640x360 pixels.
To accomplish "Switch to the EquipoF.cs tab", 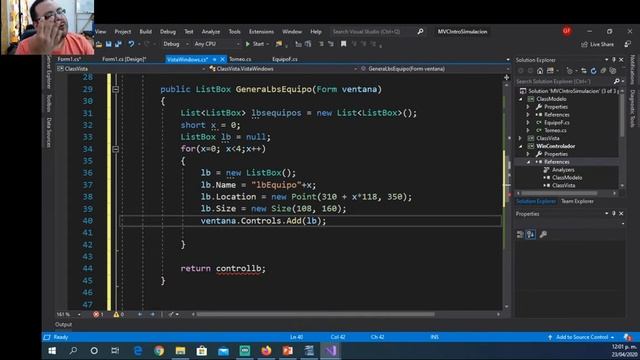I will click(x=285, y=60).
